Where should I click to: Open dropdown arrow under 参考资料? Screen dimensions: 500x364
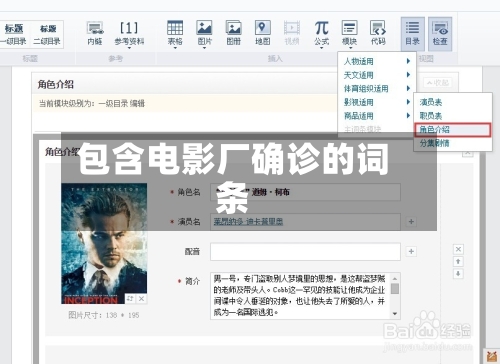129,48
